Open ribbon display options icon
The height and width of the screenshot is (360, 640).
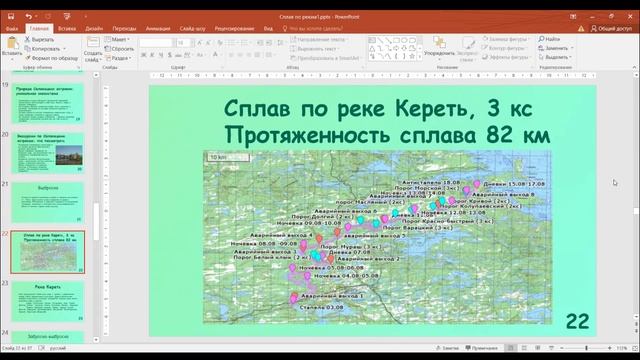573,16
